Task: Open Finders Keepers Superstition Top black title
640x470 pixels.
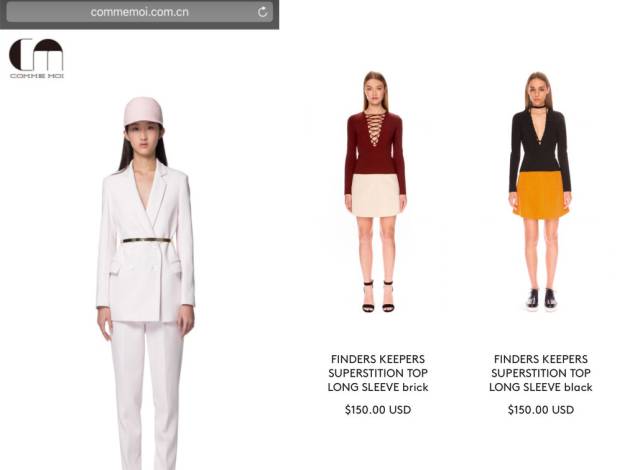Action: coord(540,373)
